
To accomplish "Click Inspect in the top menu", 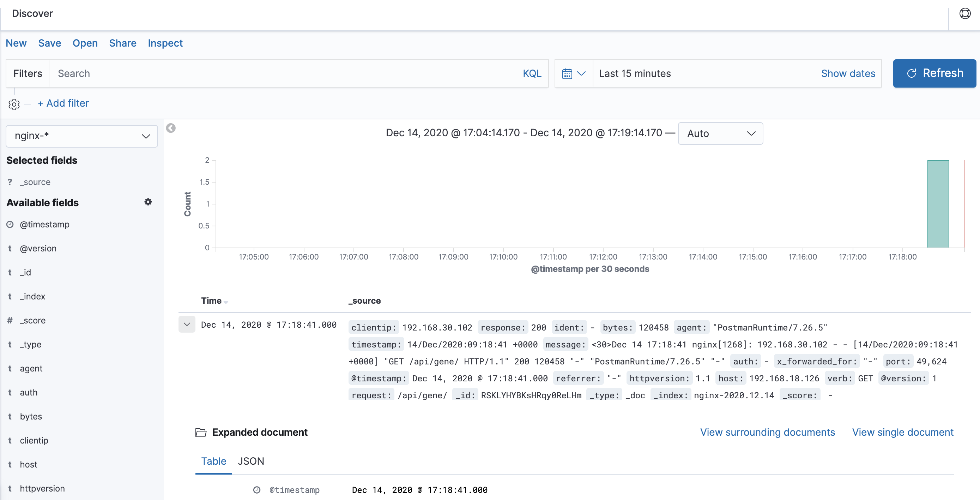I will 165,43.
